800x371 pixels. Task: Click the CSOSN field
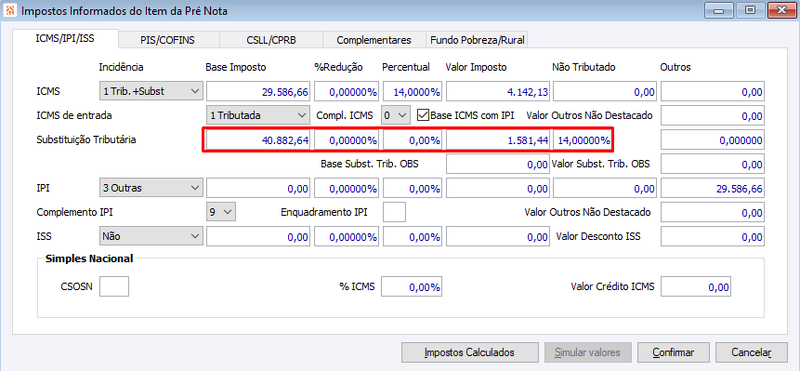click(x=114, y=286)
